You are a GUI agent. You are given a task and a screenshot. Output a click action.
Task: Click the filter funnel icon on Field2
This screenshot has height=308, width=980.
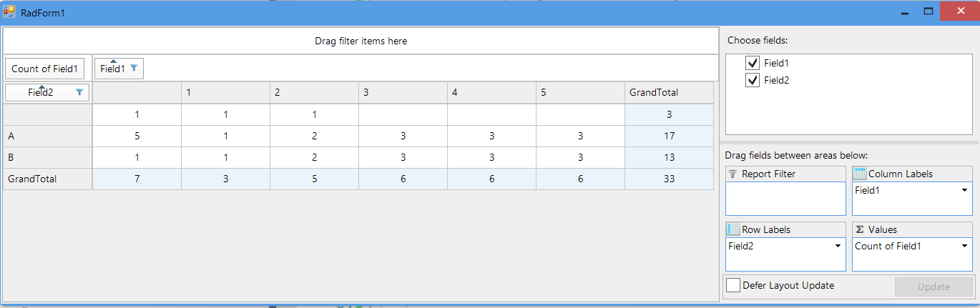coord(79,92)
